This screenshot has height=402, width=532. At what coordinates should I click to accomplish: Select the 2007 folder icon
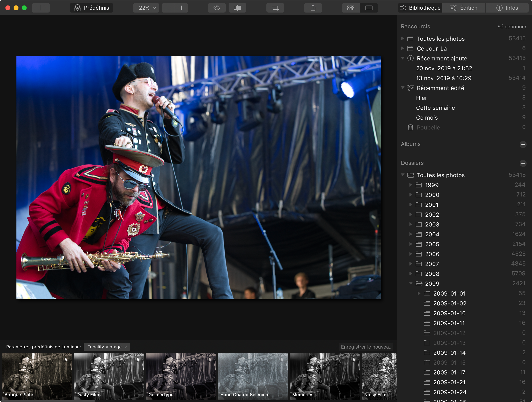pyautogui.click(x=419, y=264)
